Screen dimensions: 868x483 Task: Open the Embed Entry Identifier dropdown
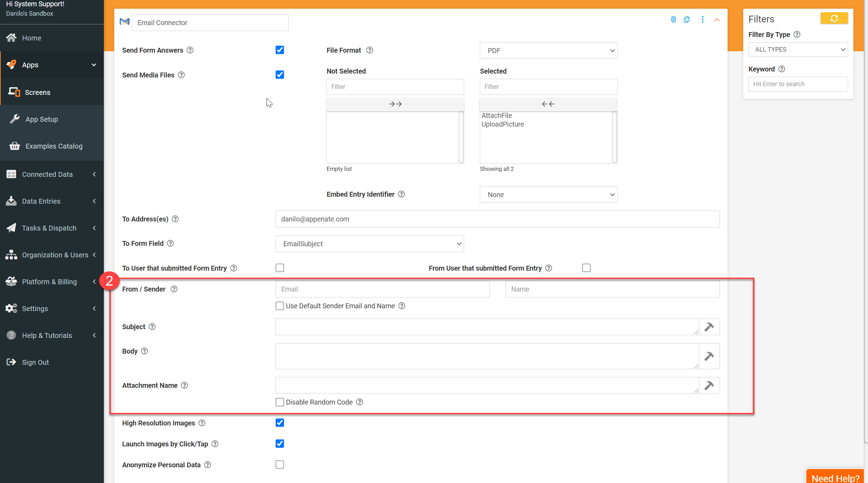pos(548,195)
